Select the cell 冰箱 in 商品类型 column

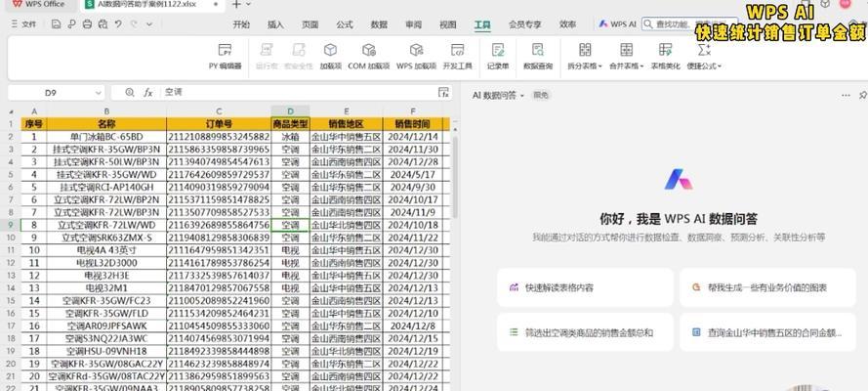click(290, 136)
